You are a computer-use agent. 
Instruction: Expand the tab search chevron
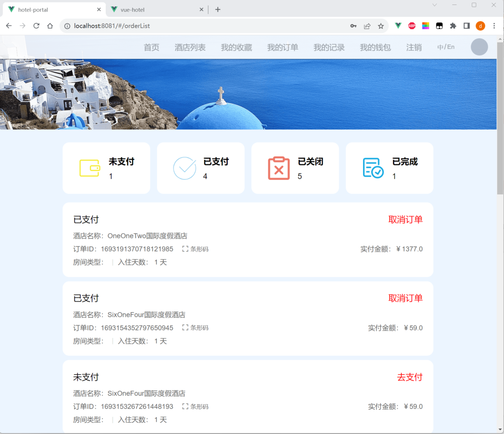coord(434,5)
